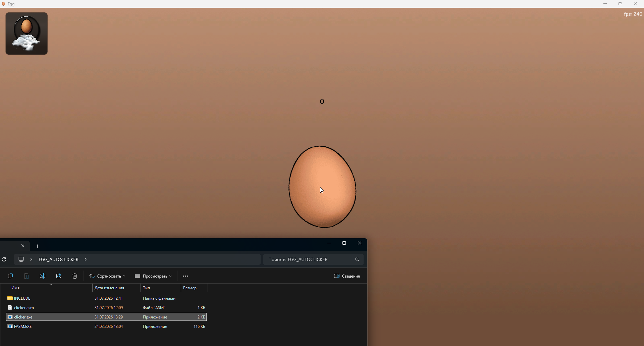Image resolution: width=644 pixels, height=346 pixels.
Task: Click the share icon in toolbar
Action: (59, 276)
